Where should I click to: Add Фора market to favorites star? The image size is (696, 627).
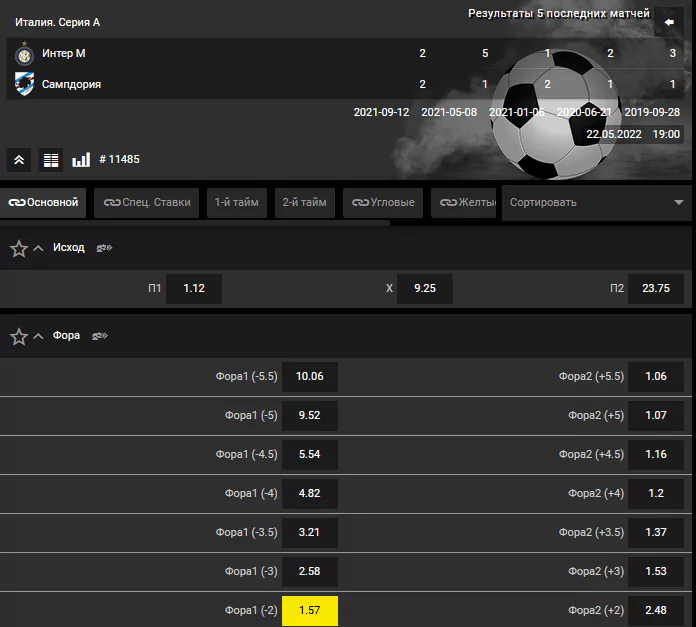coord(19,337)
